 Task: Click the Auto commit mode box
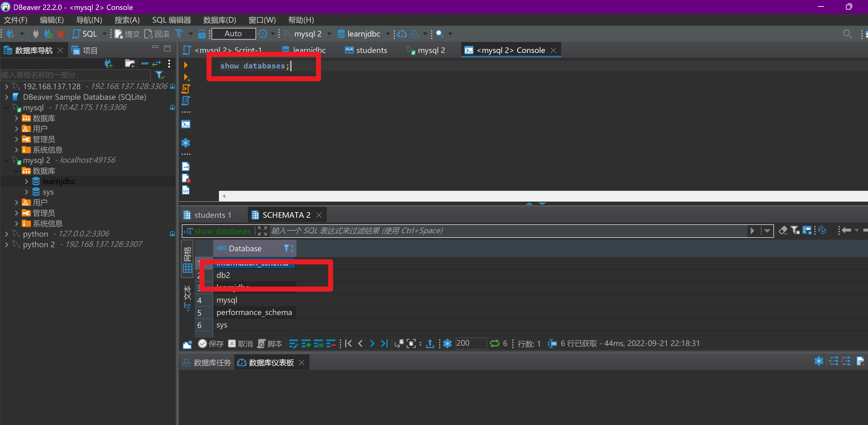(x=234, y=34)
